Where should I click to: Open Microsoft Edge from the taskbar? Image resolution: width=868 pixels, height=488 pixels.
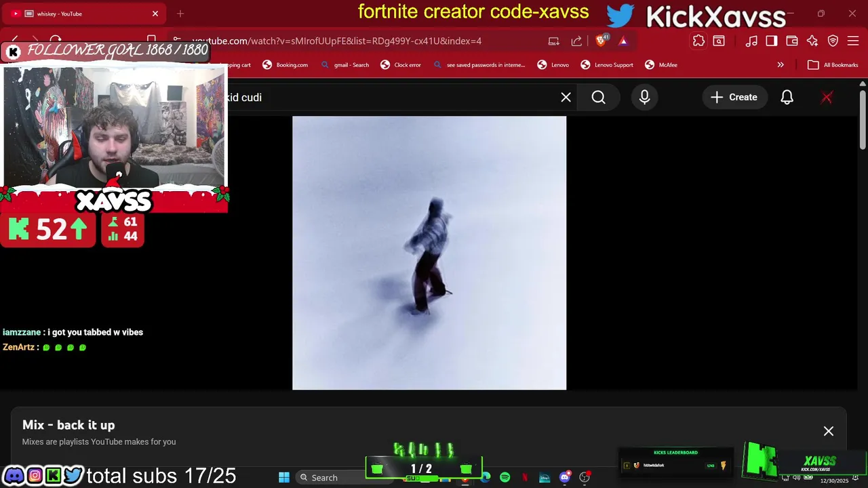486,477
